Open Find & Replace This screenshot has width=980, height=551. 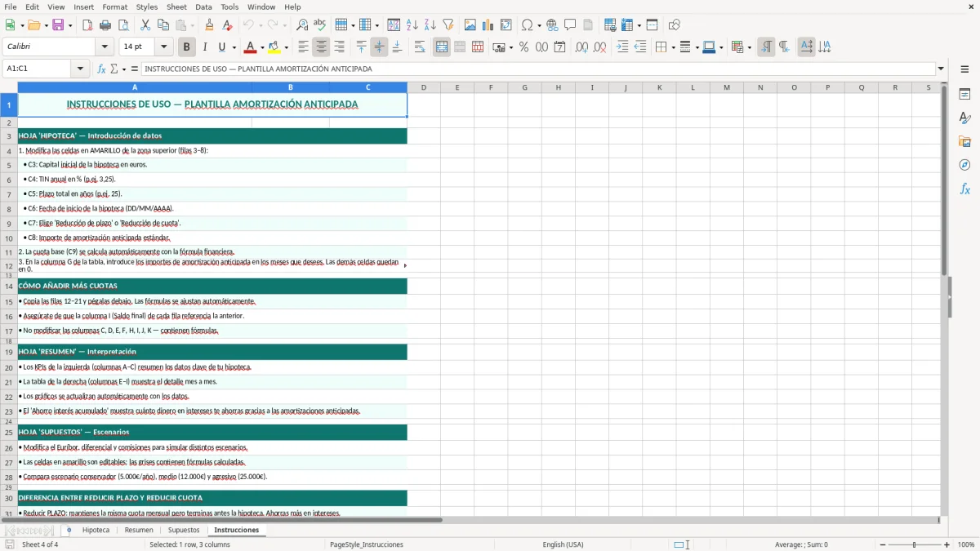tap(302, 25)
